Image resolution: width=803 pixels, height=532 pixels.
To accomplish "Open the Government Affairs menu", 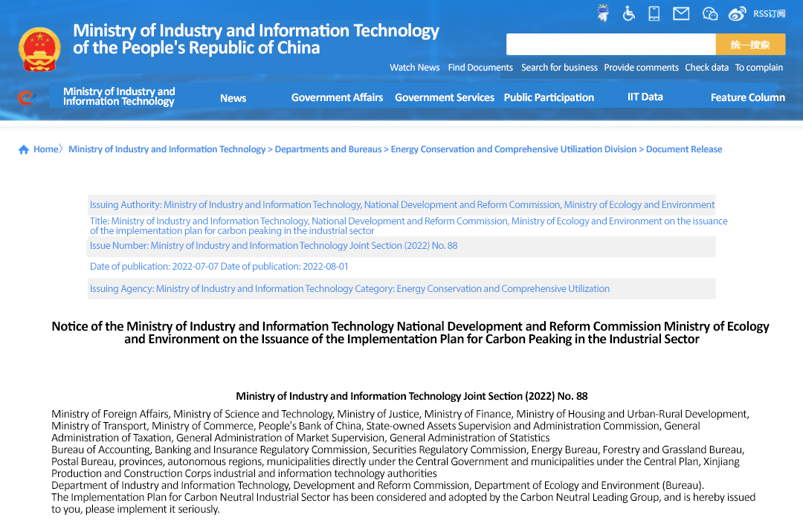I will point(337,97).
